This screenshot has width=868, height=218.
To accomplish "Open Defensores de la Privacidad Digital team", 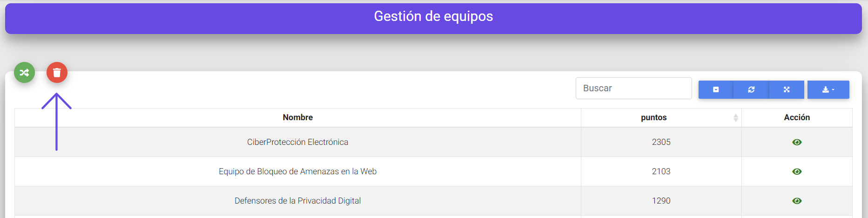I will pos(298,201).
